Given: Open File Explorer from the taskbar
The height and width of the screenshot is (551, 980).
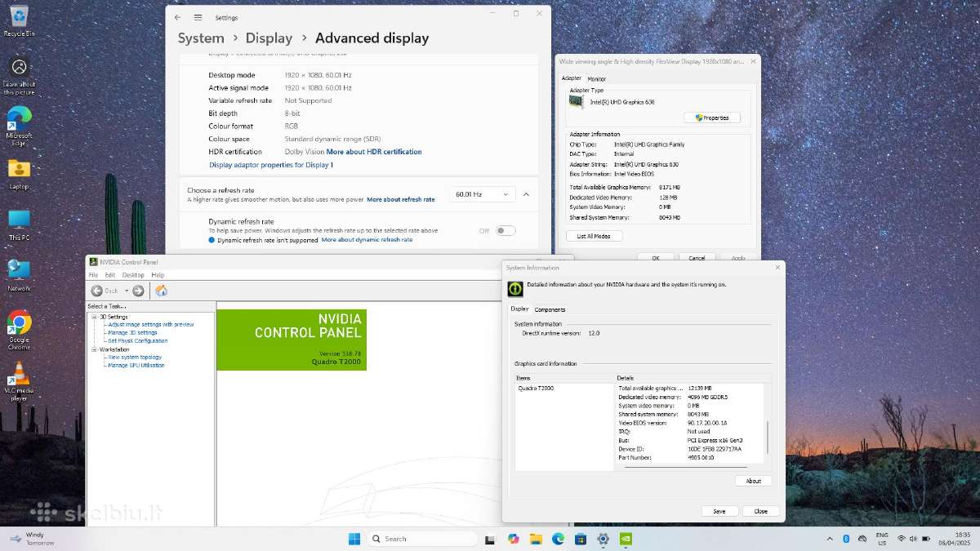Looking at the screenshot, I should tap(536, 539).
